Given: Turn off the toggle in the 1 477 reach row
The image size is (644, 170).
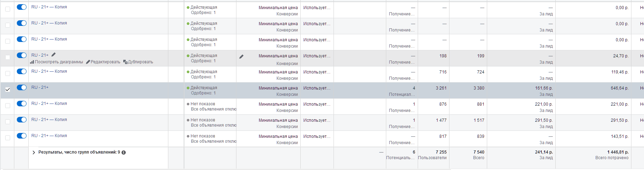Looking at the screenshot, I should click(22, 120).
